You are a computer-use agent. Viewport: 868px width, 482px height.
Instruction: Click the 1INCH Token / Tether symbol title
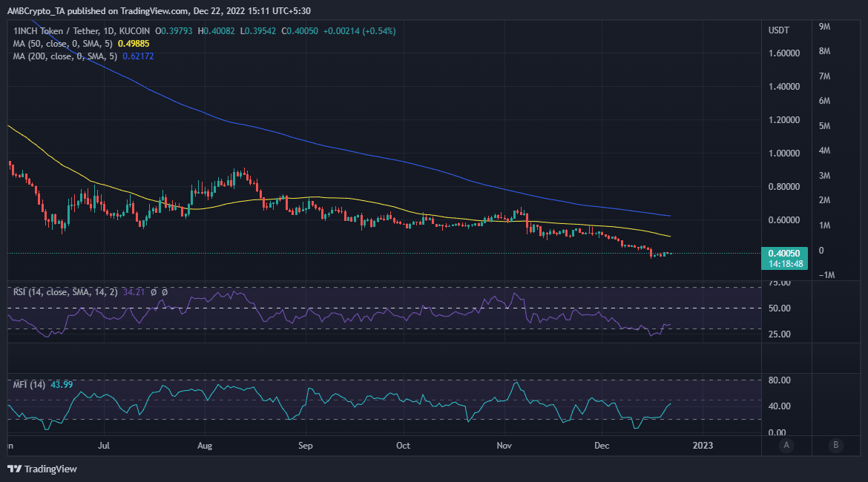82,31
